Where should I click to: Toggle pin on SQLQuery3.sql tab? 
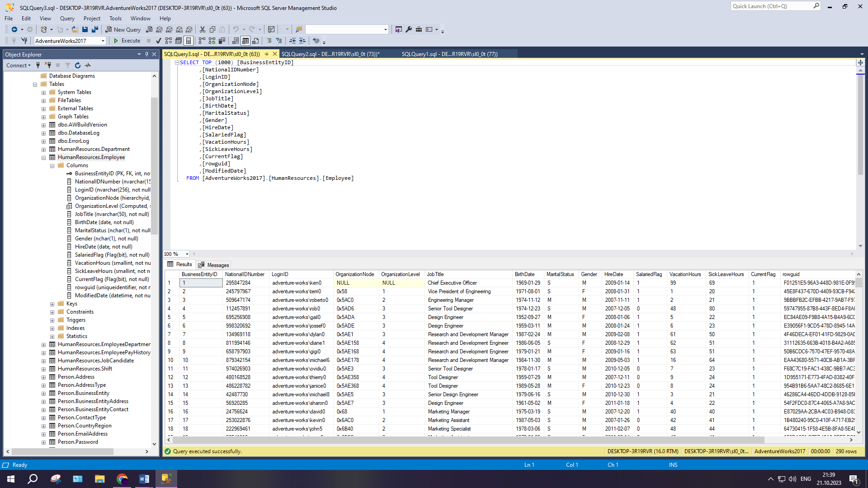[267, 54]
